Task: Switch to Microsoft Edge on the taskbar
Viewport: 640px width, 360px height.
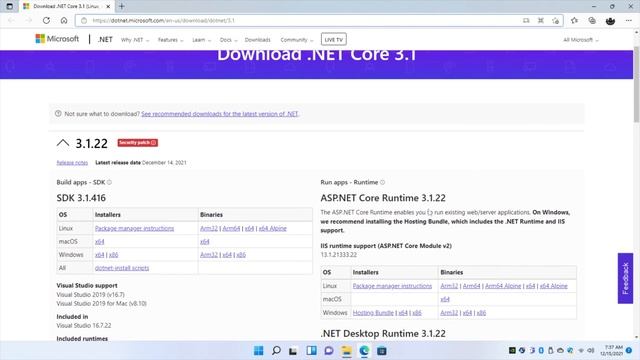Action: (364, 351)
